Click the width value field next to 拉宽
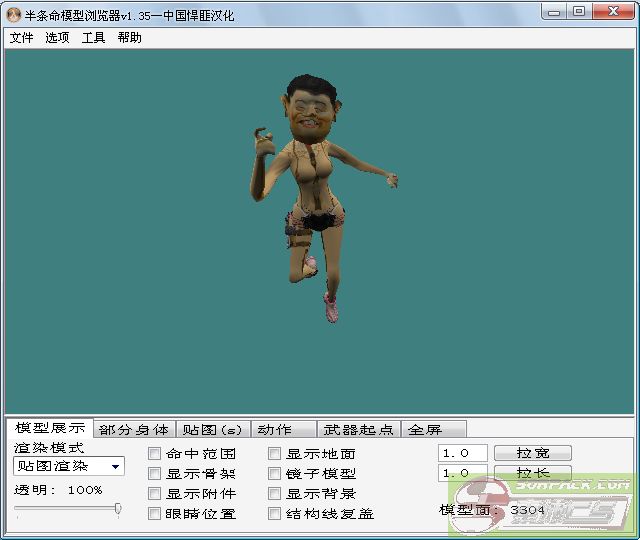 point(462,453)
